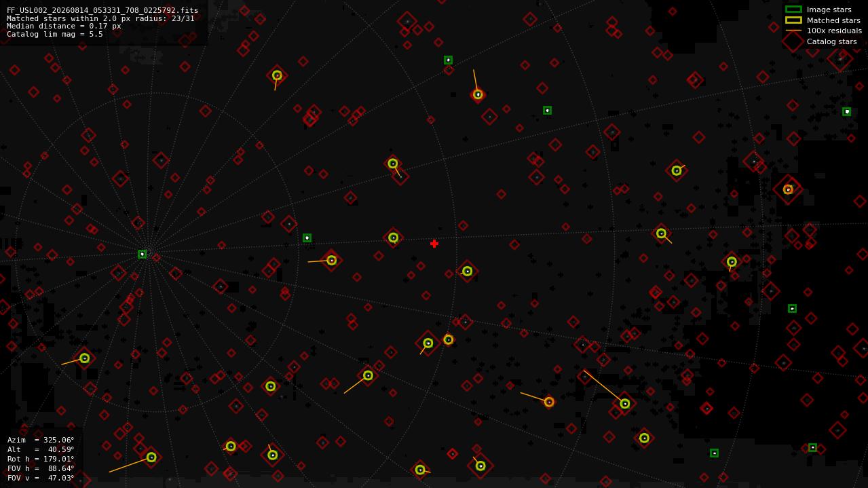Click the FITS filename text at top
Viewport: 868px width, 488px height.
[x=102, y=10]
